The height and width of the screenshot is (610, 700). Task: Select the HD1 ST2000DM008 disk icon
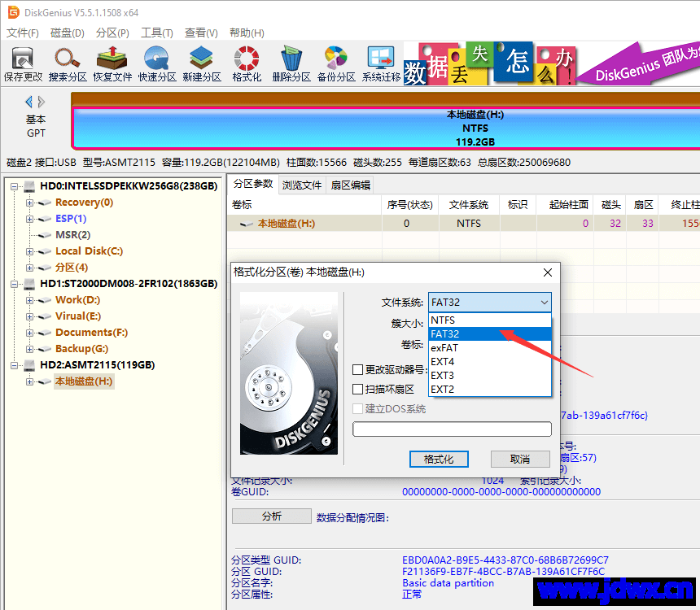click(x=29, y=284)
